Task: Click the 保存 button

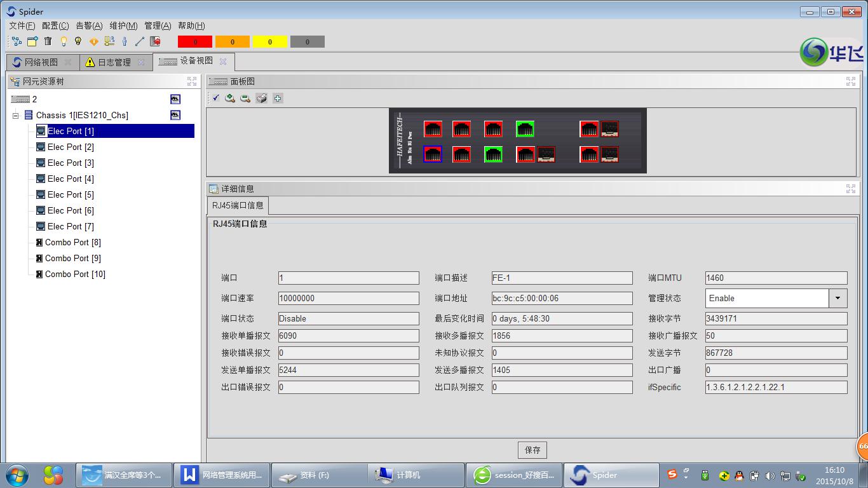Action: click(532, 450)
